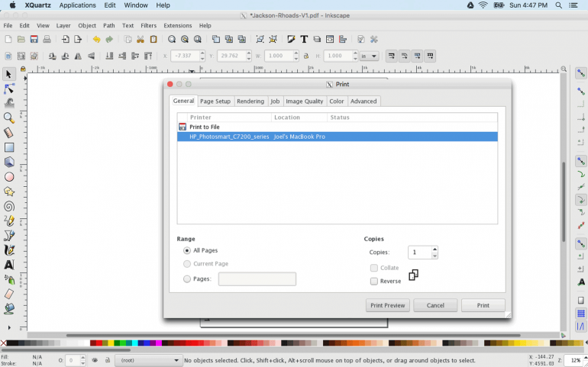This screenshot has height=367, width=588.
Task: Select the Print to File row
Action: point(204,127)
